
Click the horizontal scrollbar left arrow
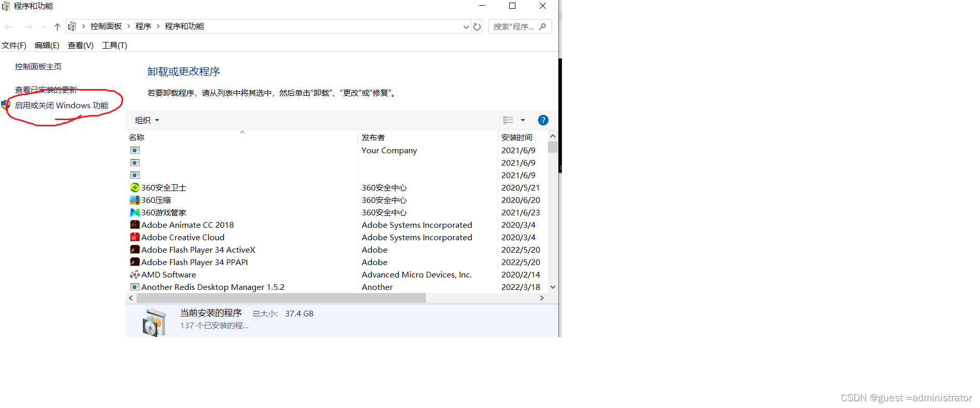[x=131, y=298]
